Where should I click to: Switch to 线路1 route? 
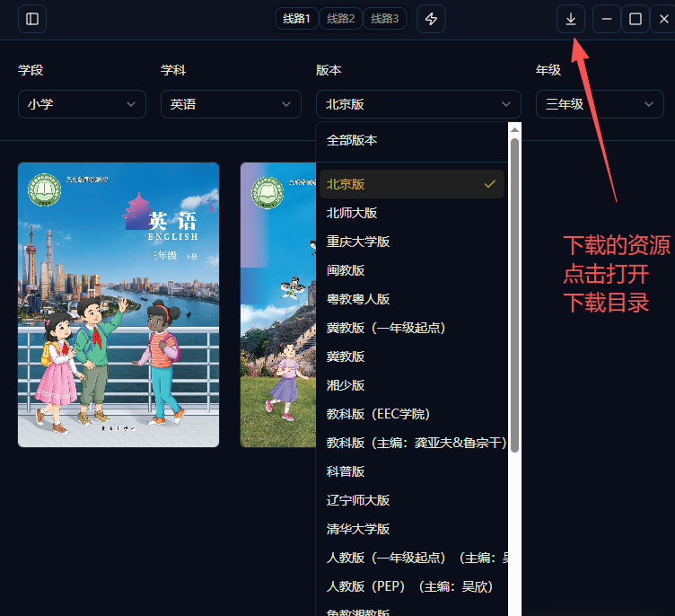point(296,19)
